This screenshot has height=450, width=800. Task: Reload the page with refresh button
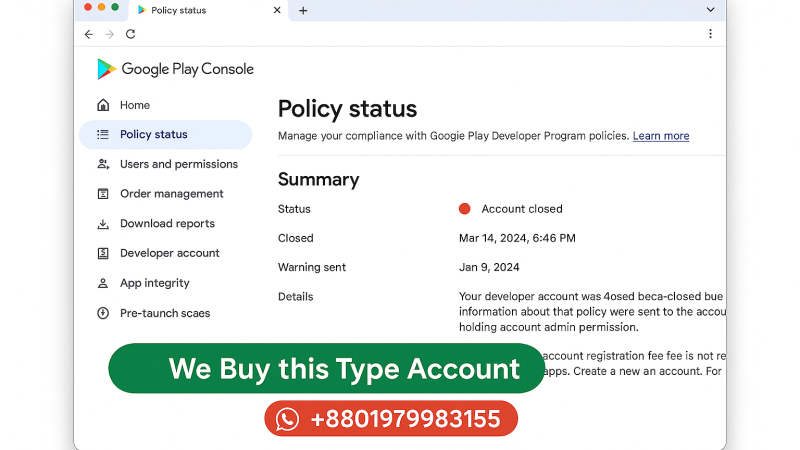tap(131, 34)
